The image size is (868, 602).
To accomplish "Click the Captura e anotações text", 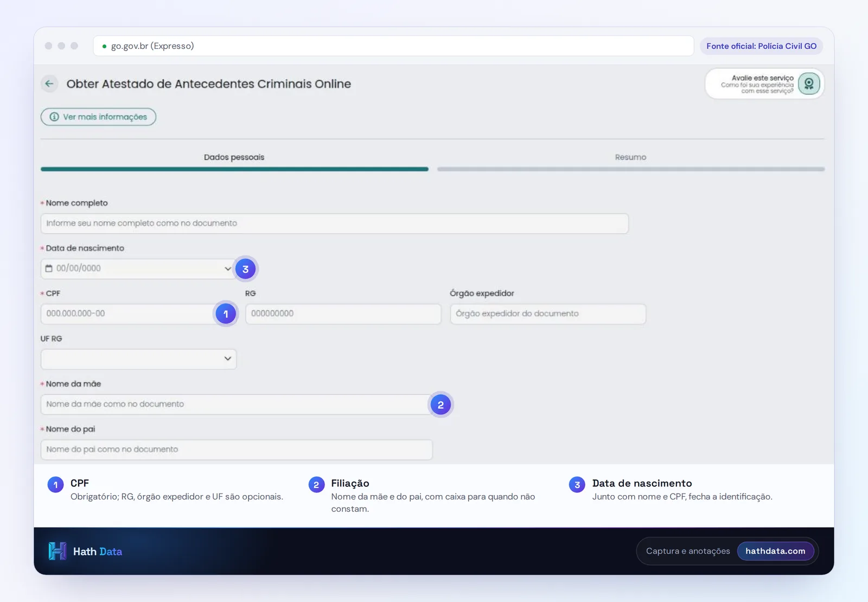I will point(688,551).
